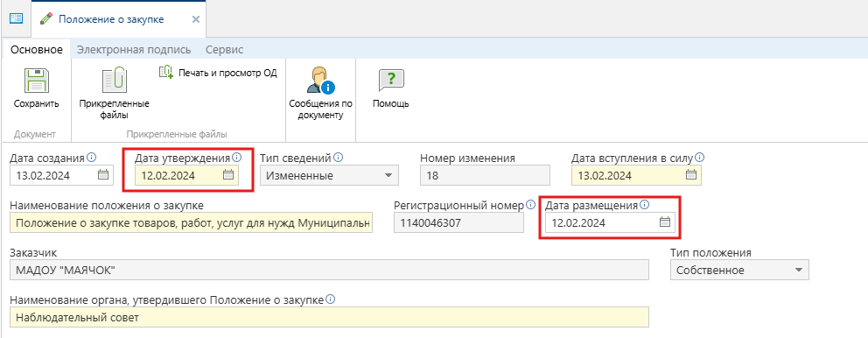Screen dimensions: 868x338
Task: Open calendar for Дата вступления в силу
Action: [x=691, y=175]
